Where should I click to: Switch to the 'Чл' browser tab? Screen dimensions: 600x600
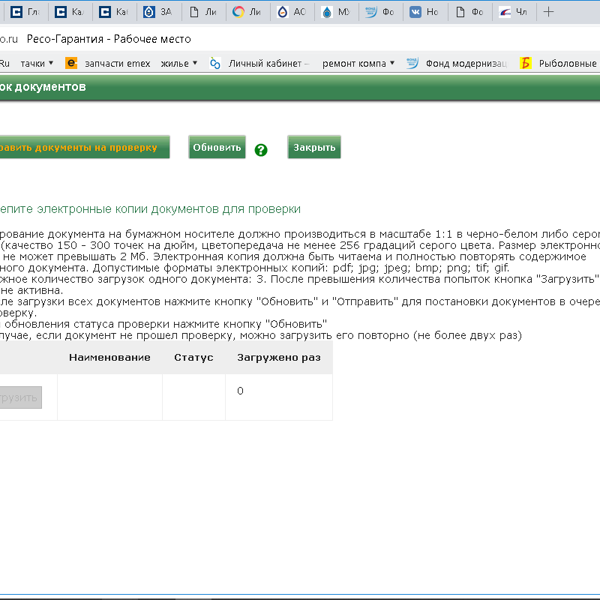tap(514, 12)
